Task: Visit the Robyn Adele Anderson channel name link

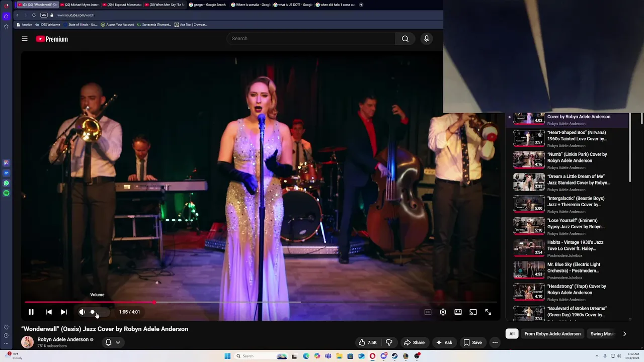Action: point(63,339)
